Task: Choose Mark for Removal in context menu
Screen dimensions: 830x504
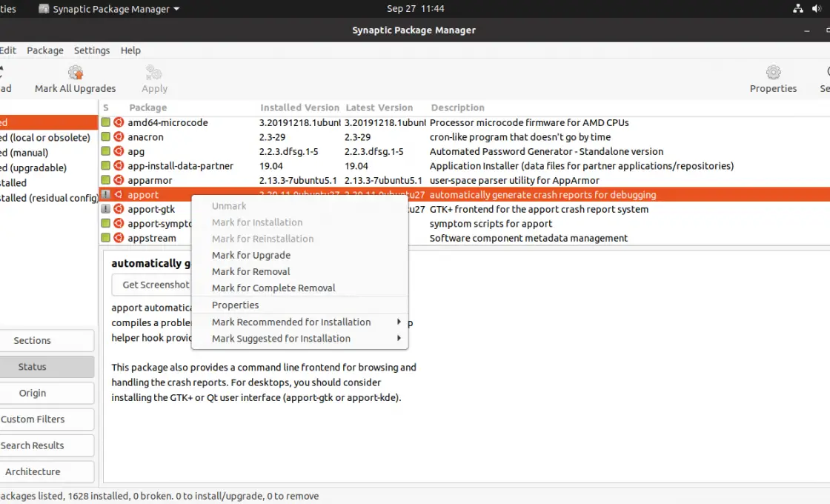Action: [x=299, y=271]
